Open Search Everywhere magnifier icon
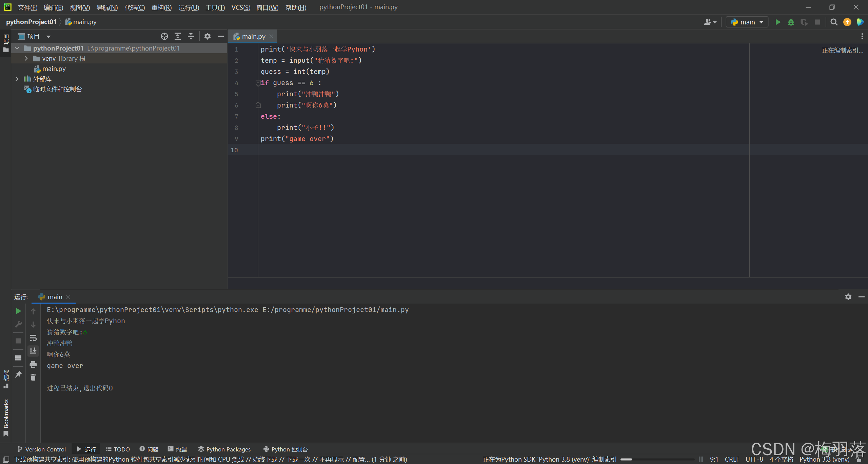Screen dimensions: 868x464 pyautogui.click(x=834, y=22)
